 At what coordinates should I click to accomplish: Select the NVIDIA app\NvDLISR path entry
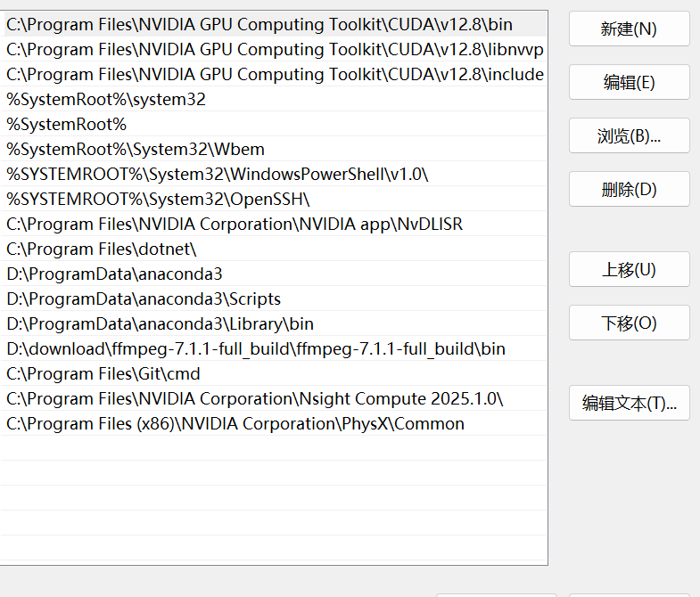point(274,224)
